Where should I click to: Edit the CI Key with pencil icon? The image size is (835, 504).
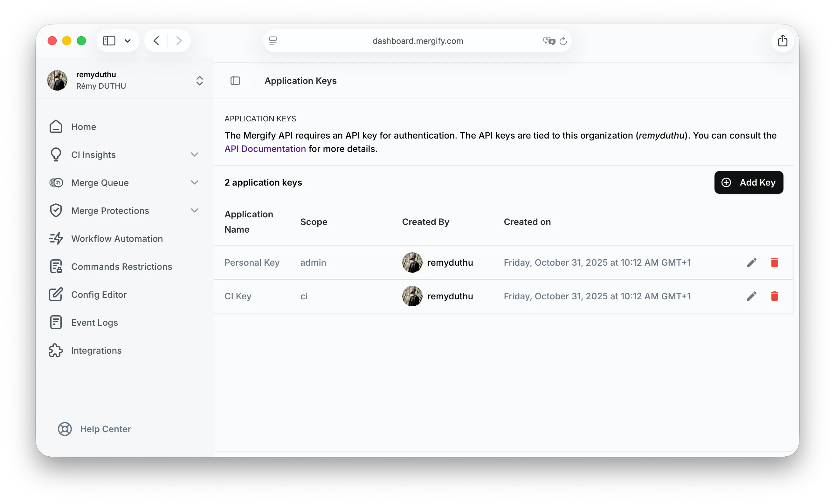tap(751, 296)
